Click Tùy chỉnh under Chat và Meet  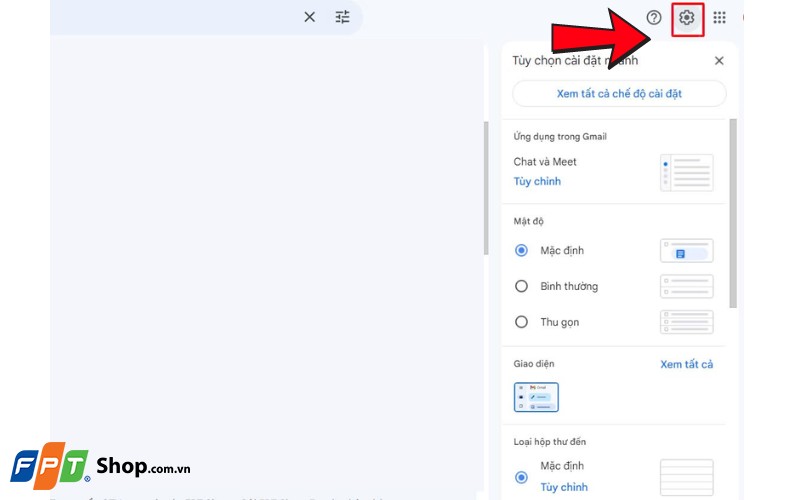click(x=537, y=181)
